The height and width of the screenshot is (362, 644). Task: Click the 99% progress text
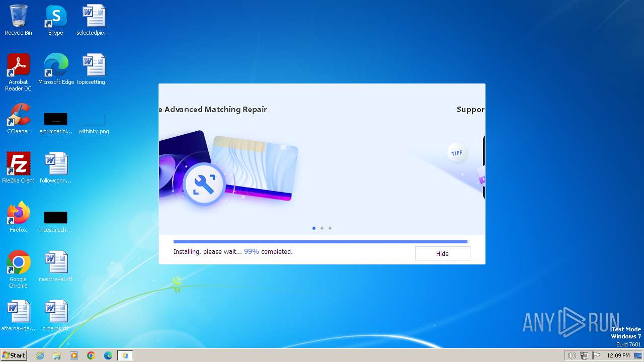pos(252,251)
